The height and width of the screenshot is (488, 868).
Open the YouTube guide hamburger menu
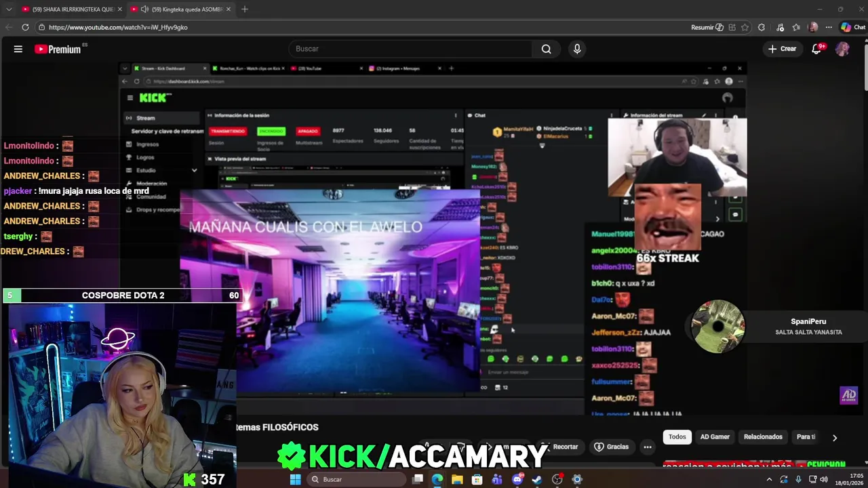coord(18,49)
